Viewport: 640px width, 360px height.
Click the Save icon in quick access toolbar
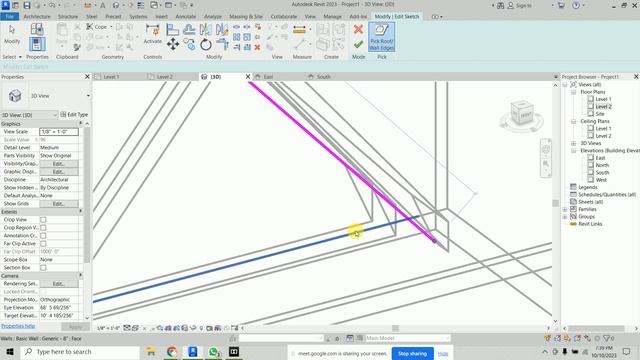pyautogui.click(x=27, y=5)
